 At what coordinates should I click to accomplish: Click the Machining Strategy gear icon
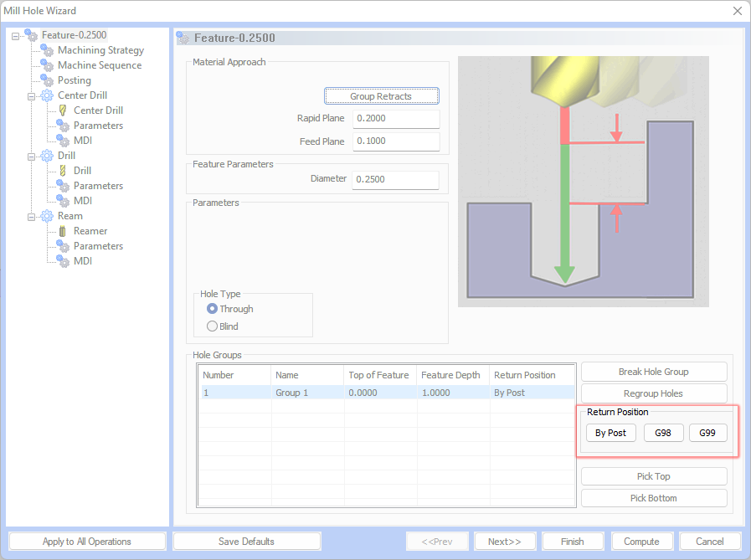coord(47,50)
